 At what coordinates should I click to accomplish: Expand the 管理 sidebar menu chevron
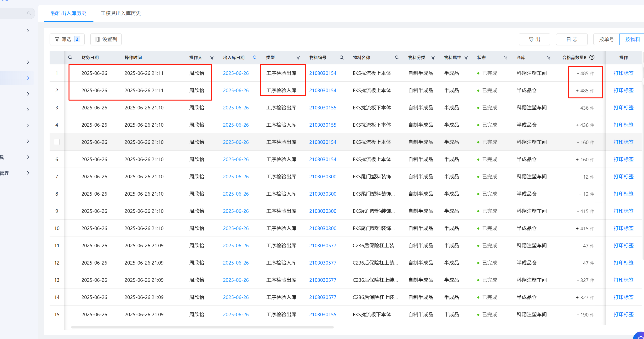coord(28,173)
